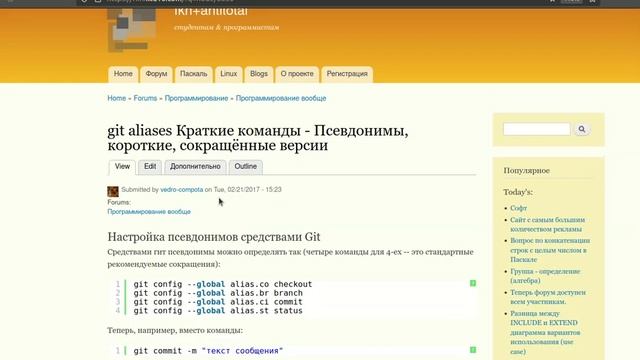Click the search magnifier button
Viewport: 640px width, 360px height.
(x=582, y=129)
